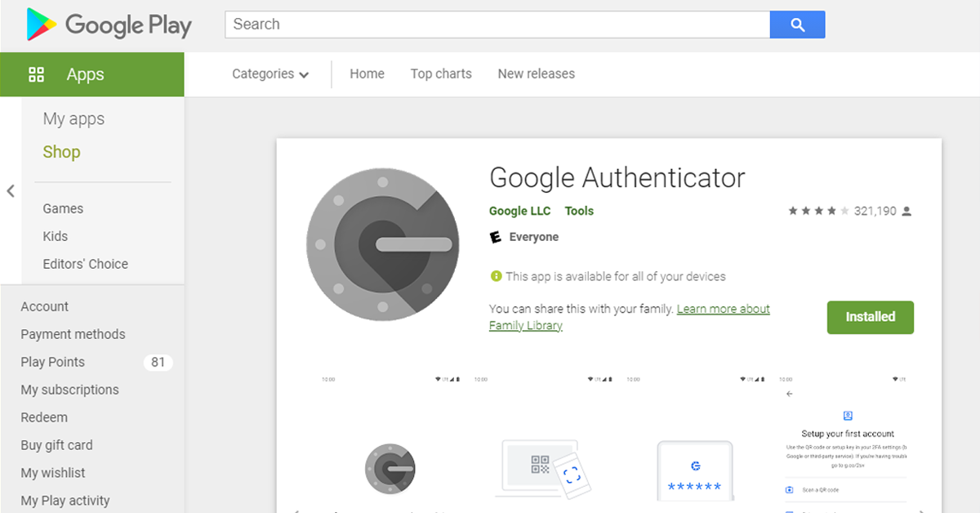980x513 pixels.
Task: Open the New releases tab
Action: tap(536, 74)
